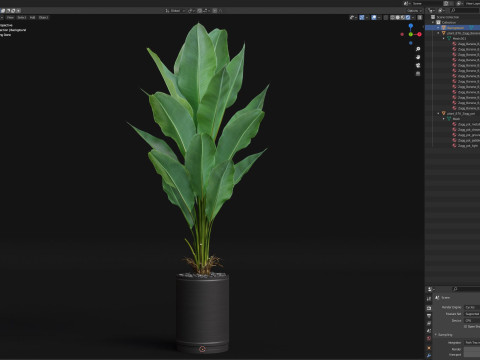
Task: Open outliner display mode dropdown
Action: (432, 10)
